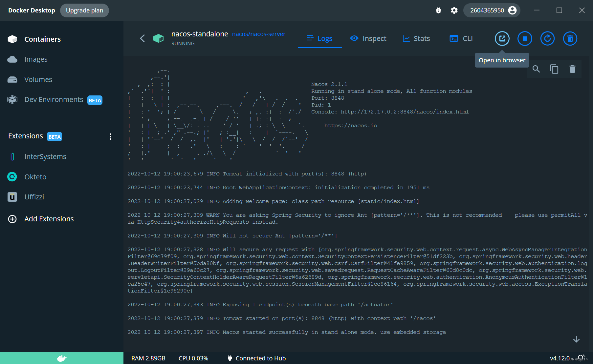
Task: Open Containers section in sidebar
Action: pos(62,39)
